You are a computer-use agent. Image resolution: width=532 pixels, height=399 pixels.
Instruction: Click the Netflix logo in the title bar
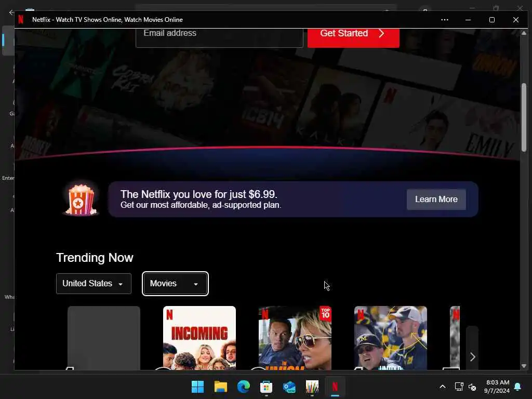21,19
